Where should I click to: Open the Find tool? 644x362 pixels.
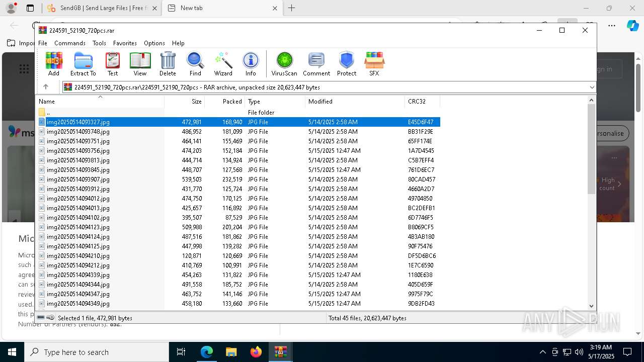[x=195, y=64]
